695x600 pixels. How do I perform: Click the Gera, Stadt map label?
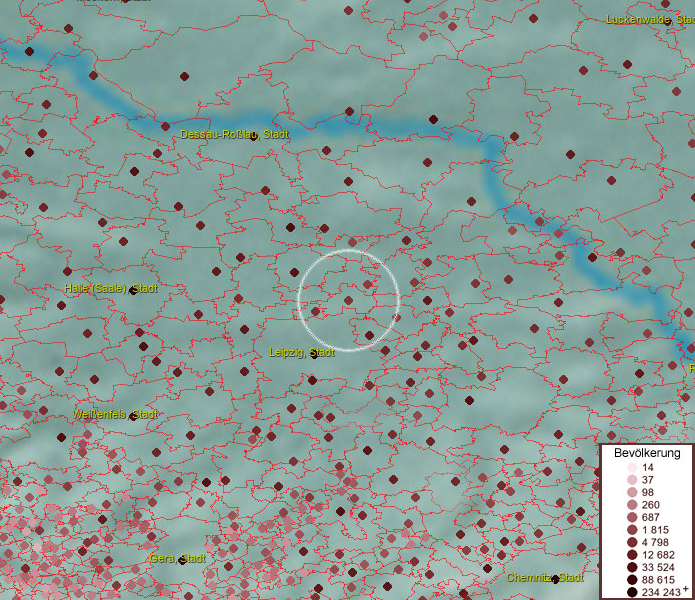[178, 558]
